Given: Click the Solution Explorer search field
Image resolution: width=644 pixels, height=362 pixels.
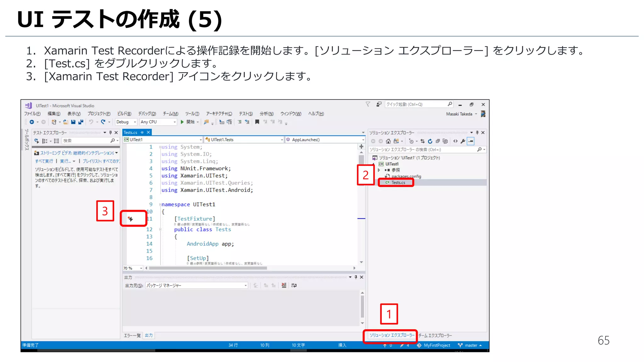Looking at the screenshot, I should pos(427,150).
